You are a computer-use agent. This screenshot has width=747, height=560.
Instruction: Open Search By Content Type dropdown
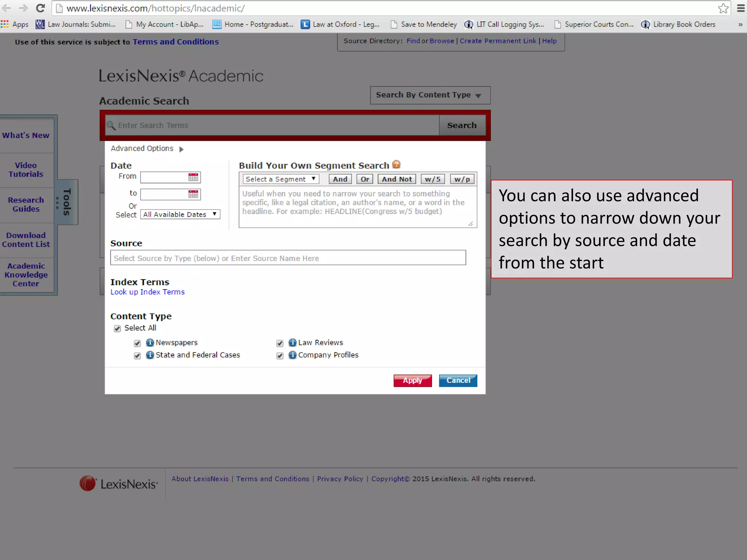(x=430, y=95)
